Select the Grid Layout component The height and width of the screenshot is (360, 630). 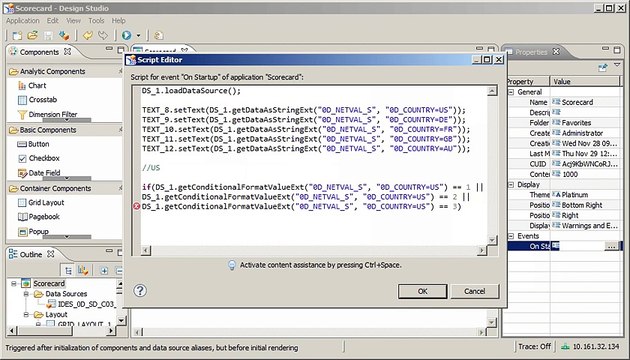[x=41, y=202]
